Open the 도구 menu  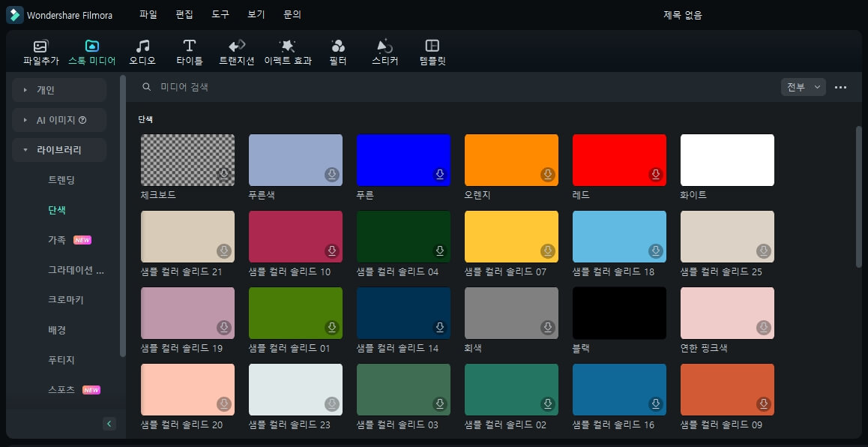[x=220, y=15]
